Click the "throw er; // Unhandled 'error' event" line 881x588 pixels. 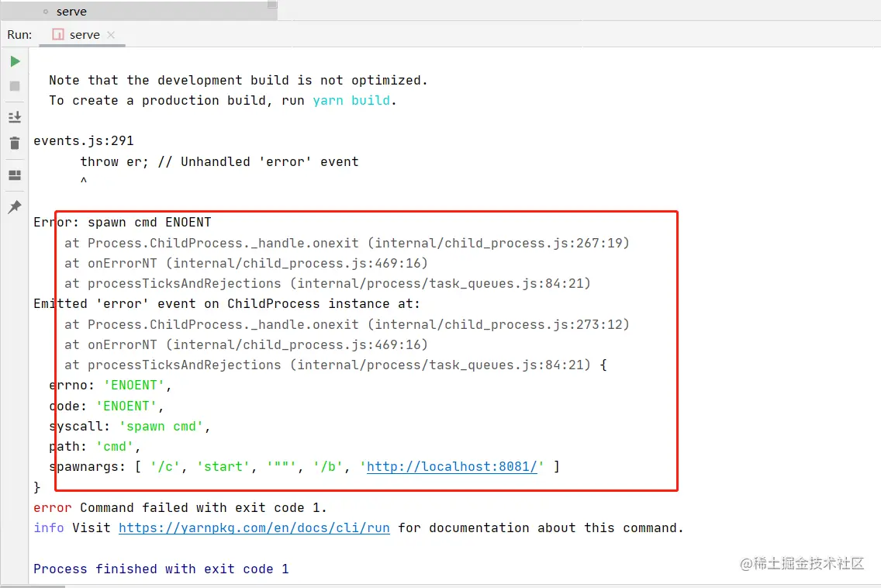[x=219, y=161]
